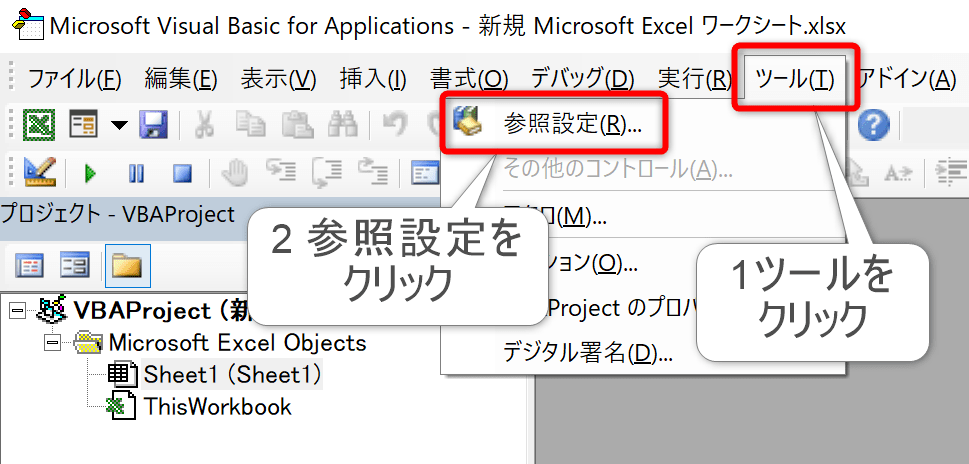Click the Insert UserForm toolbar icon
Screen dimensions: 969x464
click(82, 125)
